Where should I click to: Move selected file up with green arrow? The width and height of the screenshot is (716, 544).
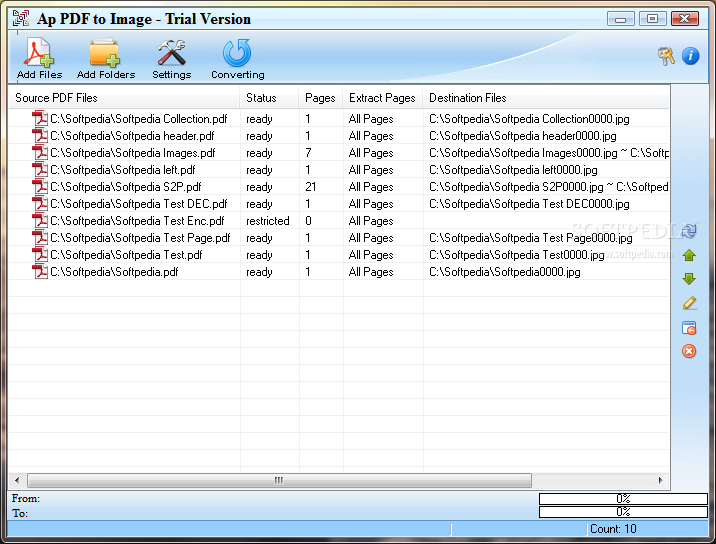pos(689,255)
